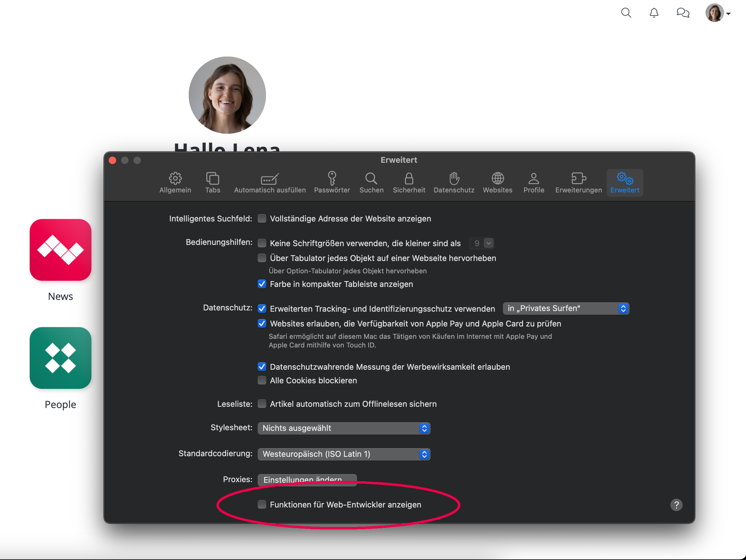Enable Keine Schriftgrößen verwenden checkbox

pos(262,243)
